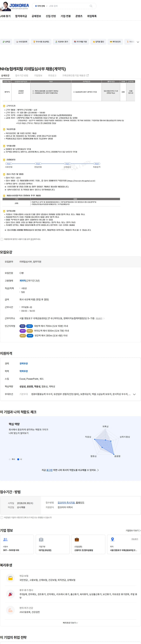This screenshot has width=141, height=644.
Task: Expand 복리후생 더보기
Action: click(x=70, y=623)
